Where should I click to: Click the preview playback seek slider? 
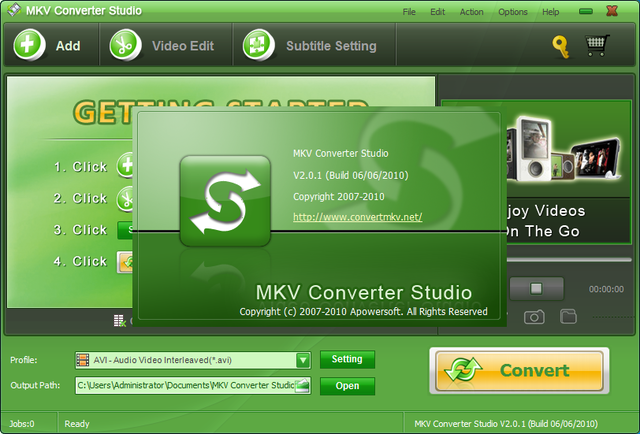(x=569, y=259)
